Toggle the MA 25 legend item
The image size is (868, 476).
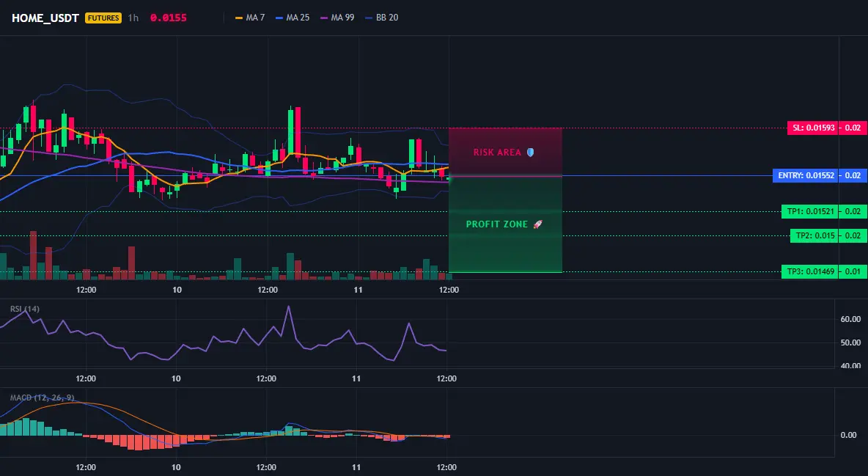[x=293, y=18]
